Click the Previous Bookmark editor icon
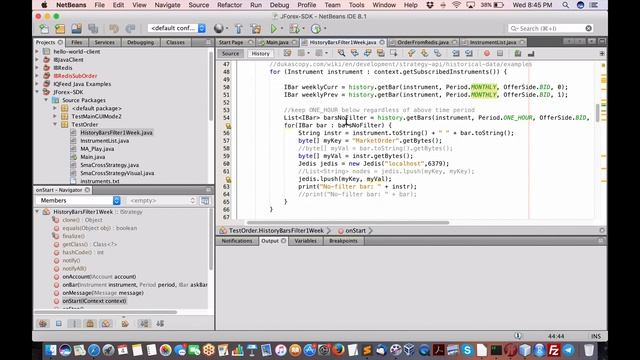The width and height of the screenshot is (640, 360). point(411,53)
